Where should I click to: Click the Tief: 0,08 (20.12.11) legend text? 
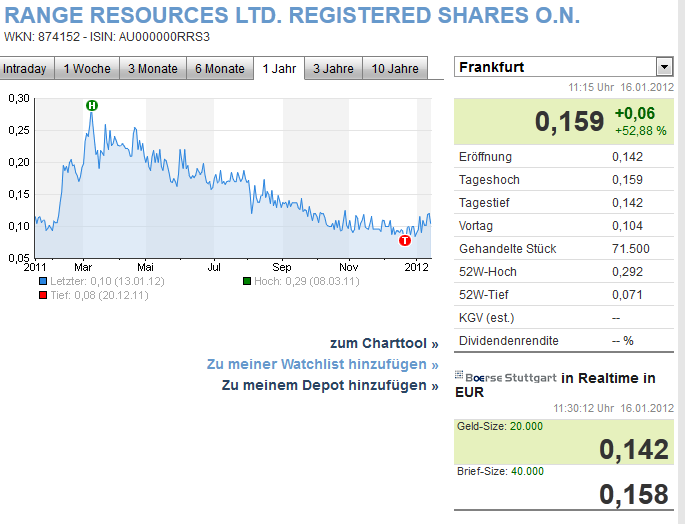pyautogui.click(x=99, y=295)
